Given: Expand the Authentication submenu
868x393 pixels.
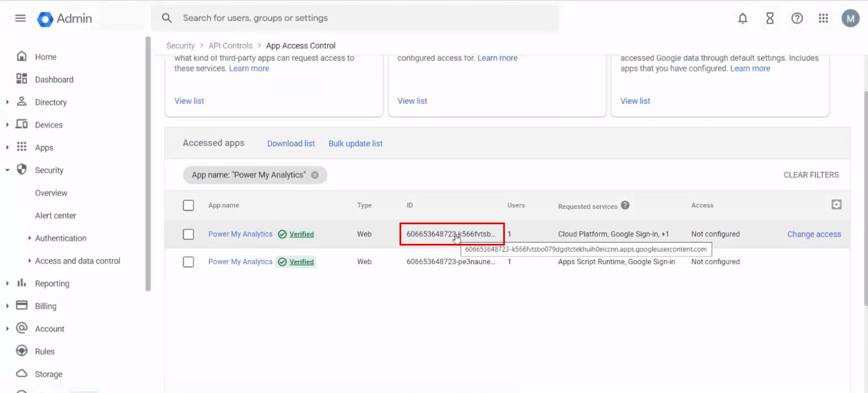Looking at the screenshot, I should coord(29,238).
